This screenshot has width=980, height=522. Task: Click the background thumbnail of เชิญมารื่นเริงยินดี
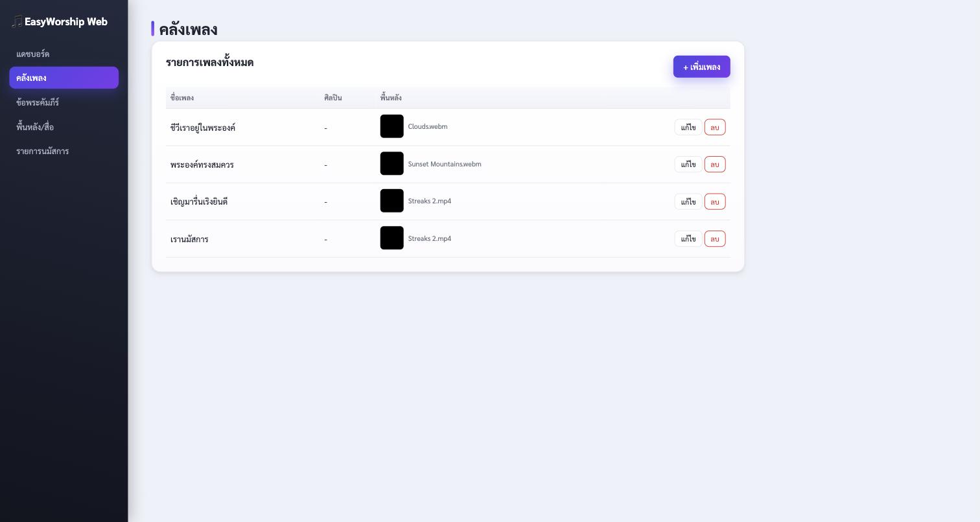point(392,201)
